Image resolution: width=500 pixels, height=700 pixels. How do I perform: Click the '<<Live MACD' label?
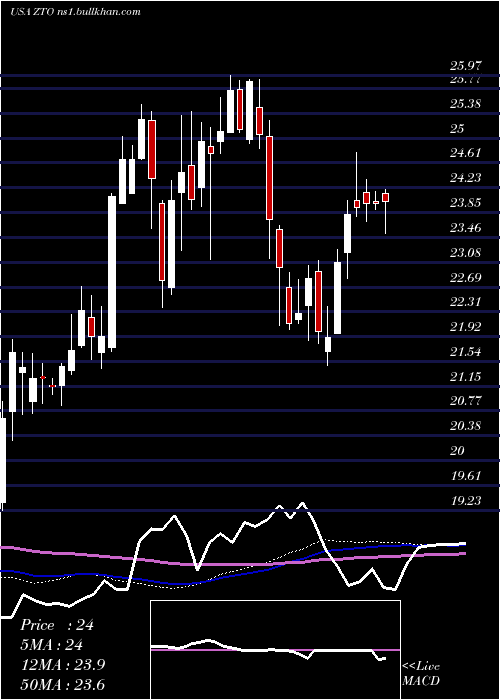(421, 673)
